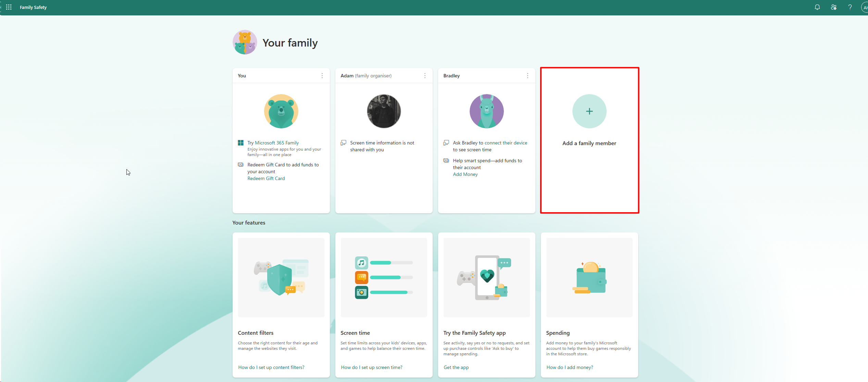This screenshot has width=868, height=382.
Task: Click connect their device for Bradley
Action: pos(506,142)
